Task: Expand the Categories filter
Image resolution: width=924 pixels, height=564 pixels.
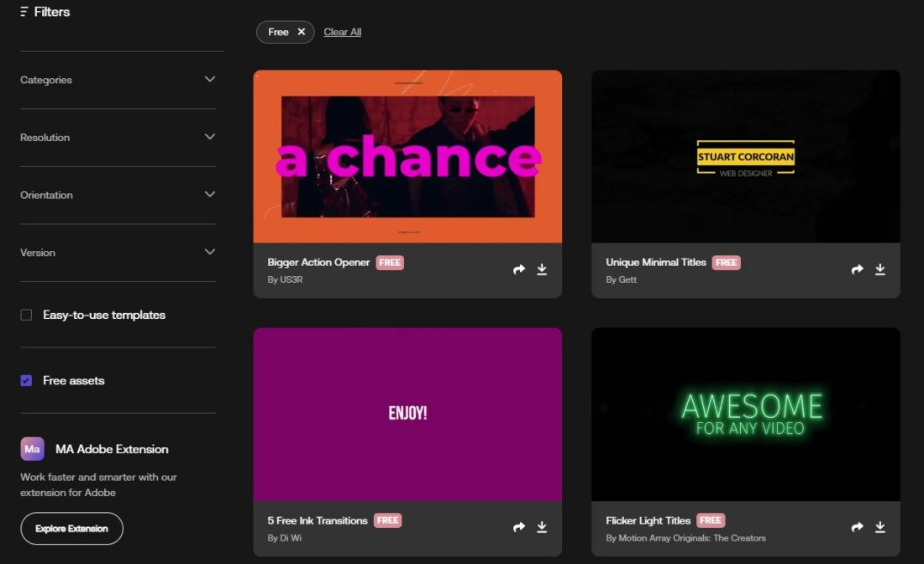Action: (x=209, y=80)
